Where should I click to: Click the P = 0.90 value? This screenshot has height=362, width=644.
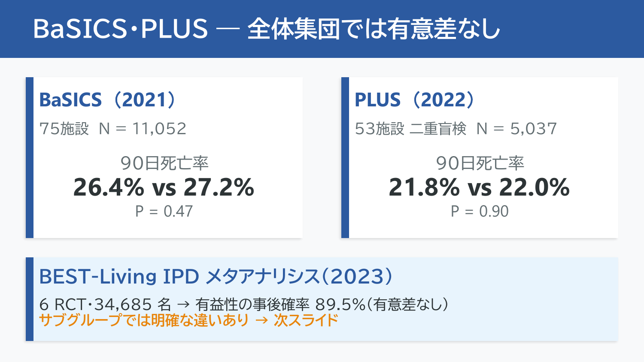tap(480, 211)
